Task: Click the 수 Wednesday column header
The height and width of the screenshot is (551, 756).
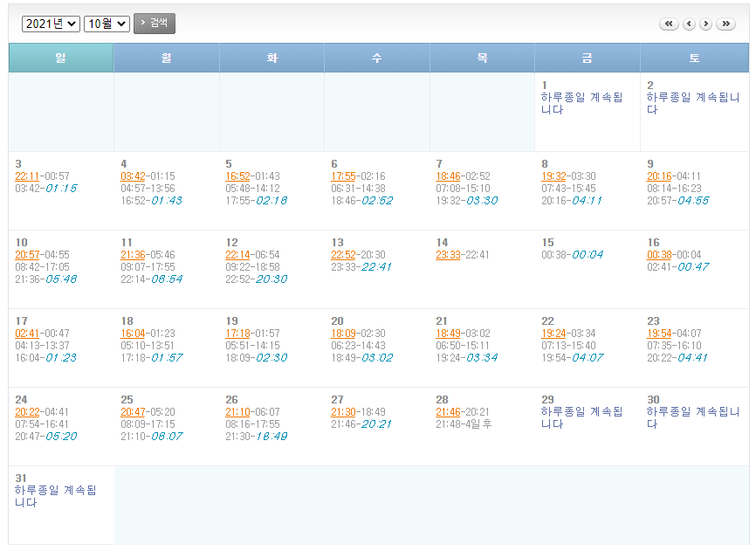Action: point(377,58)
